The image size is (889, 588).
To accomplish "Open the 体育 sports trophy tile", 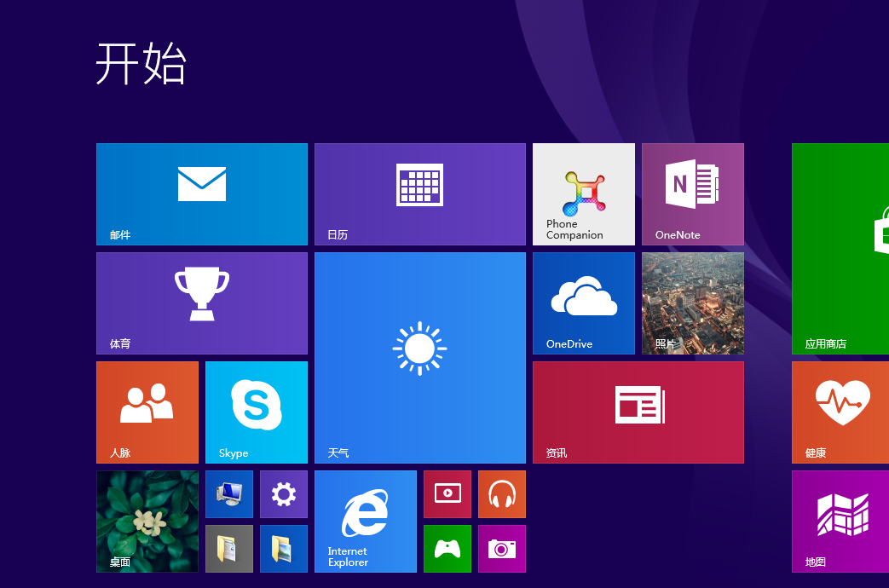I will coord(202,303).
